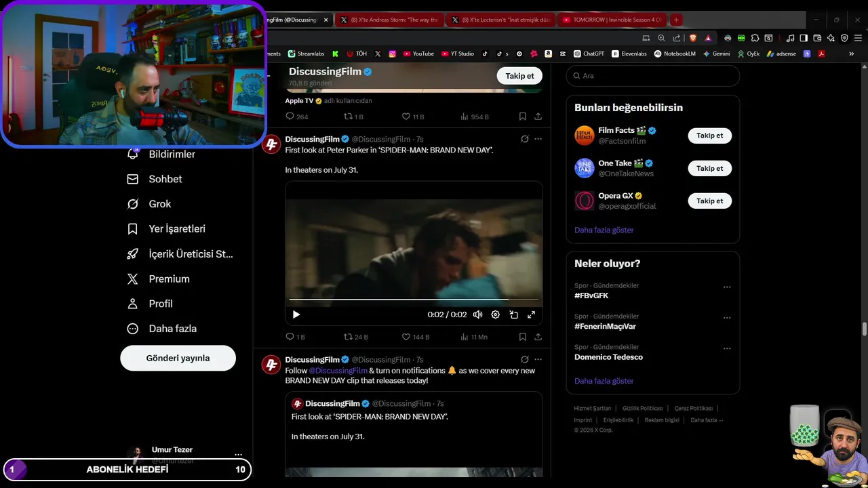Click the Brave Shields lion icon
This screenshot has width=868, height=488.
pos(692,38)
